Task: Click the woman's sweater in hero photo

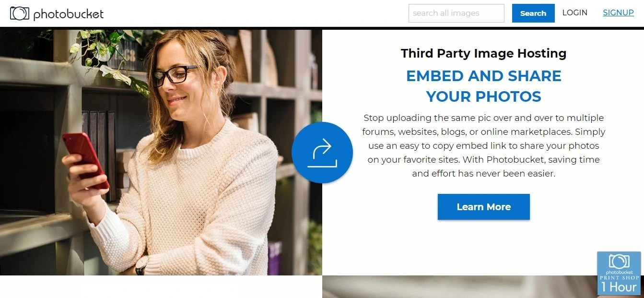Action: pyautogui.click(x=192, y=202)
